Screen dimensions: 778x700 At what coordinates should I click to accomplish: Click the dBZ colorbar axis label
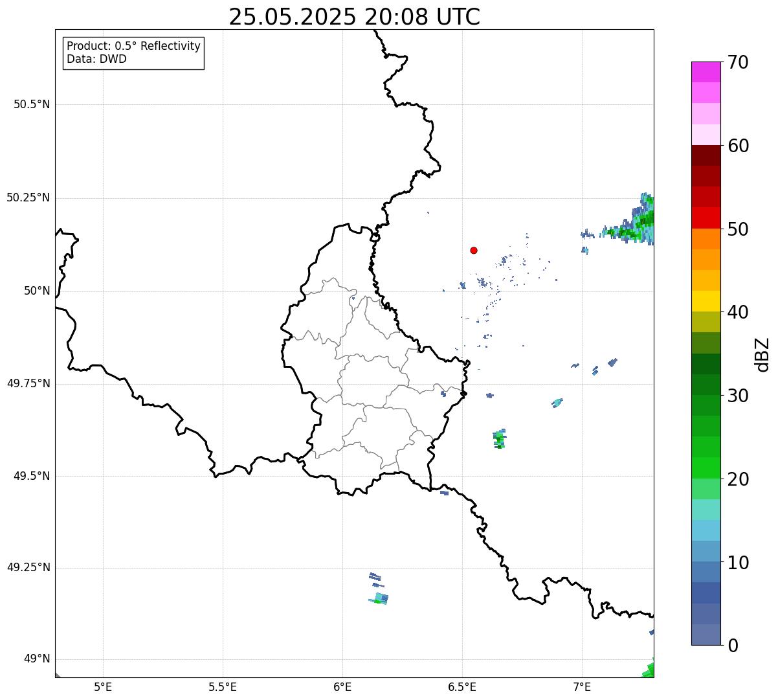pyautogui.click(x=762, y=354)
